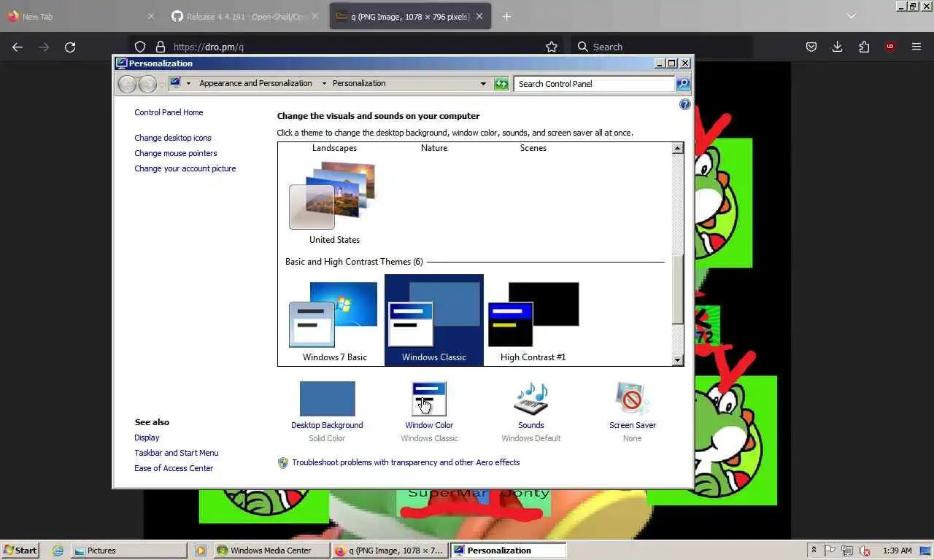Click the site padlock icon

[x=161, y=47]
